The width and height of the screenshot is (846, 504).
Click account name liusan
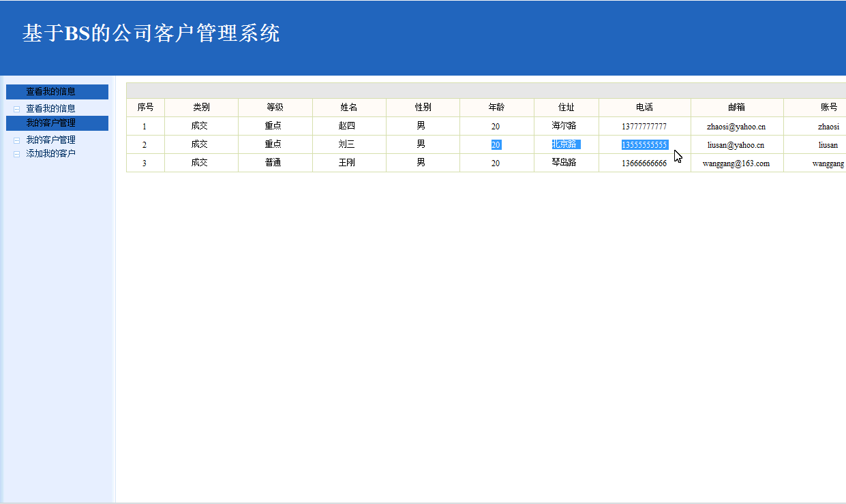828,145
